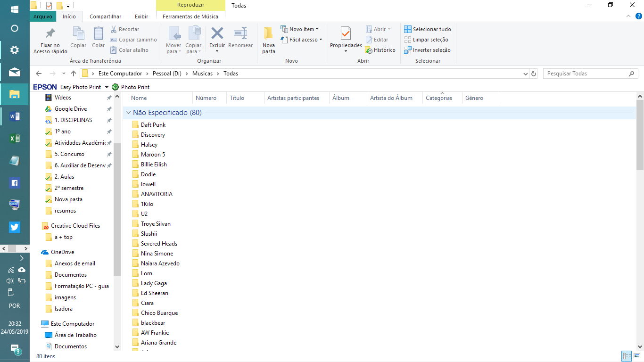Click the Copiar ribbon icon
Screen dimensions: 644x362
pyautogui.click(x=78, y=33)
